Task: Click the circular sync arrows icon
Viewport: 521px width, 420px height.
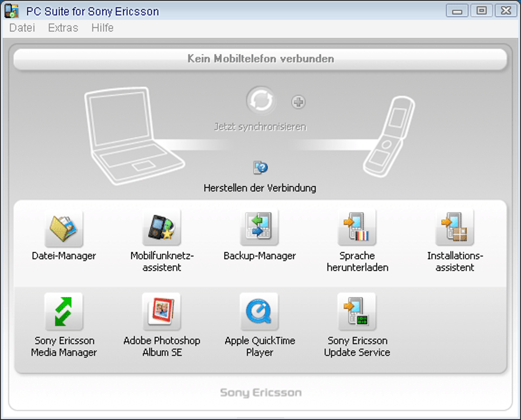Action: tap(260, 100)
